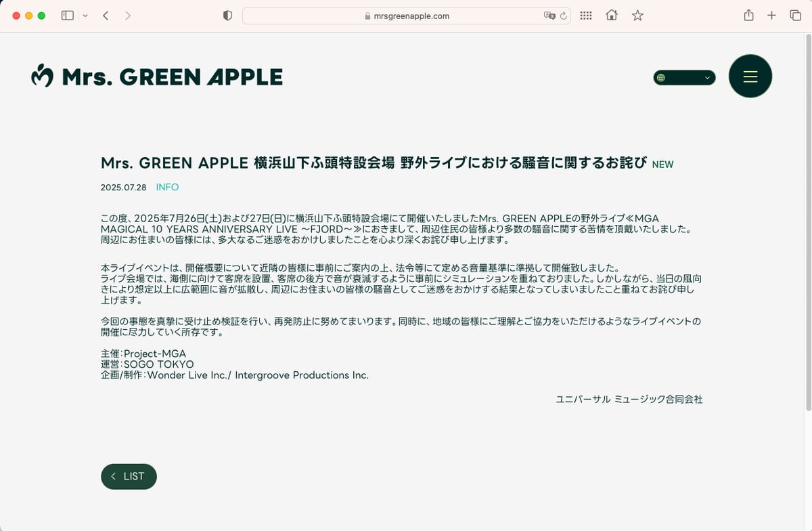Navigate back to the previous page
Screen dimensions: 812x531
[x=106, y=16]
